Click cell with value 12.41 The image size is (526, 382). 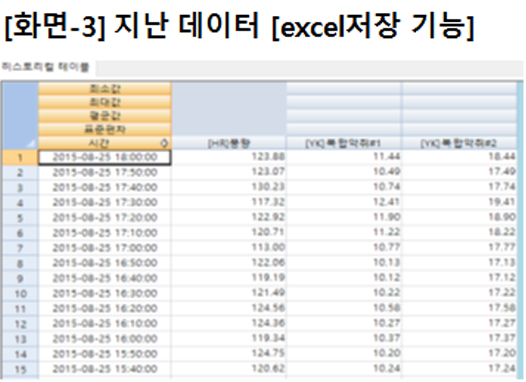coord(344,202)
